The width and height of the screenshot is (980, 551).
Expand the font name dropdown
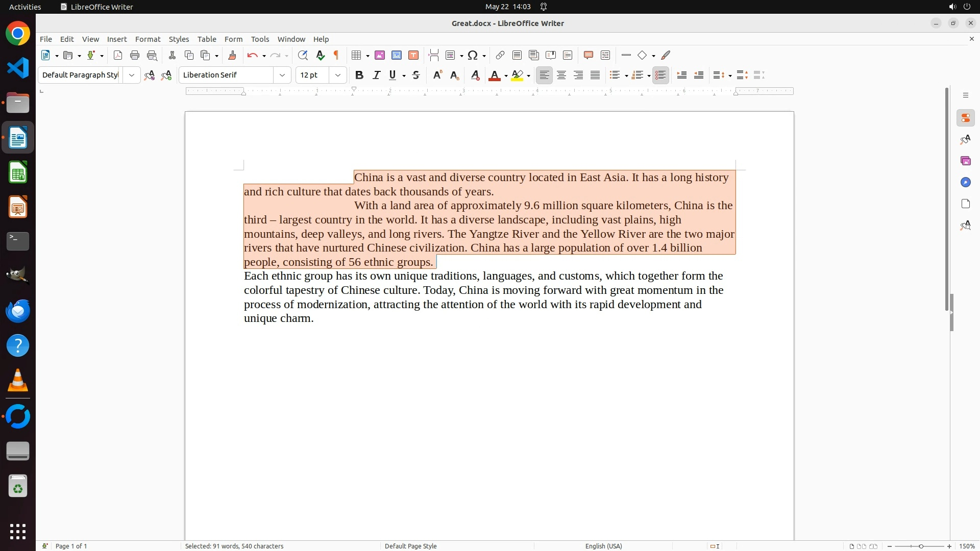pos(282,76)
